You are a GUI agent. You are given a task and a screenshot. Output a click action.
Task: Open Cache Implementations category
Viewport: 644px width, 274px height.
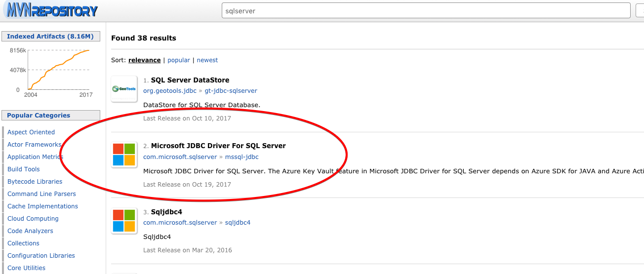tap(42, 206)
